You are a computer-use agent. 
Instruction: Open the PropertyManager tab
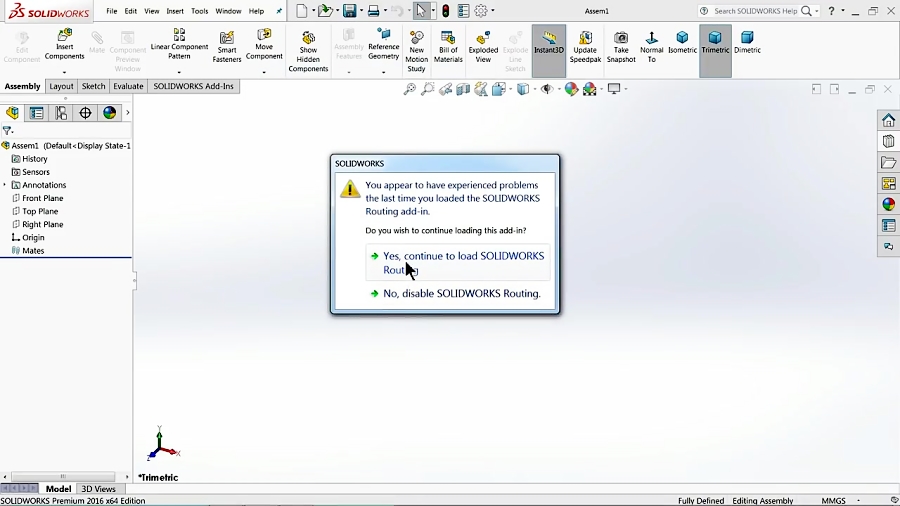[x=37, y=112]
